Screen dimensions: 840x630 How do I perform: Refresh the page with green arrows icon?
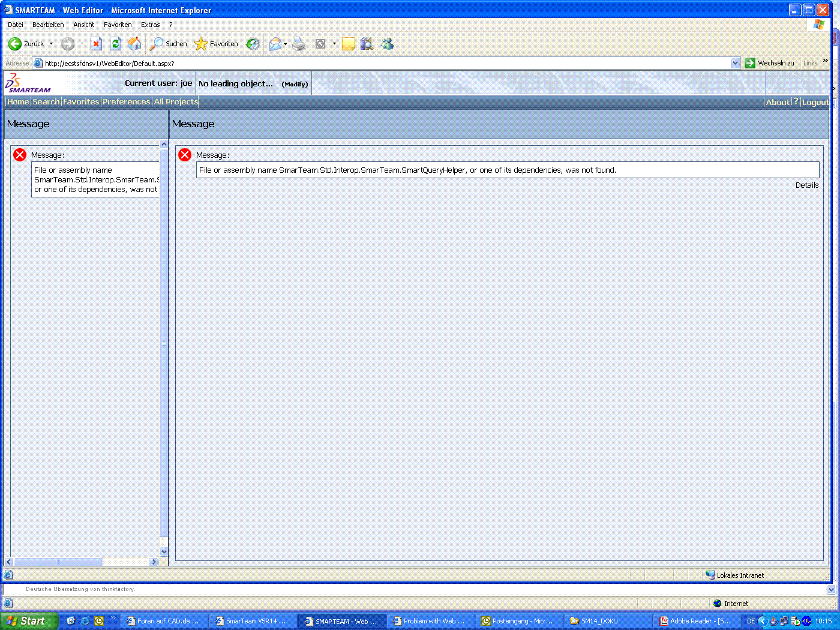click(x=115, y=44)
